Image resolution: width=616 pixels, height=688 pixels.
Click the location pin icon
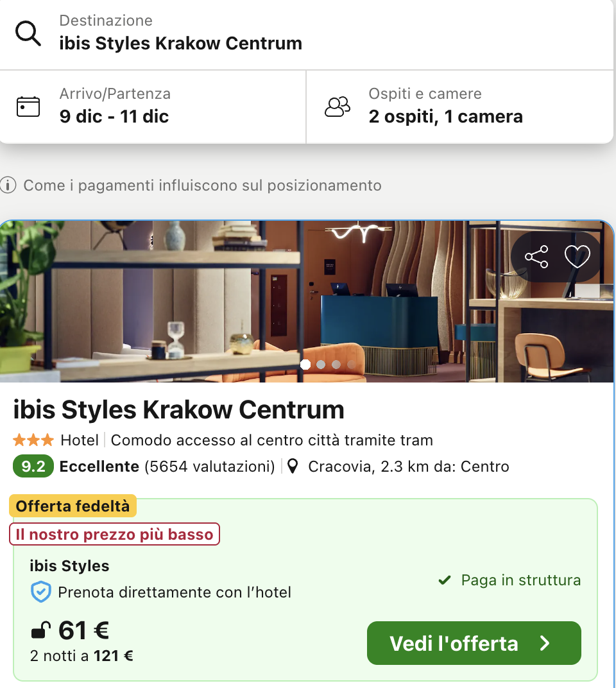tap(293, 467)
